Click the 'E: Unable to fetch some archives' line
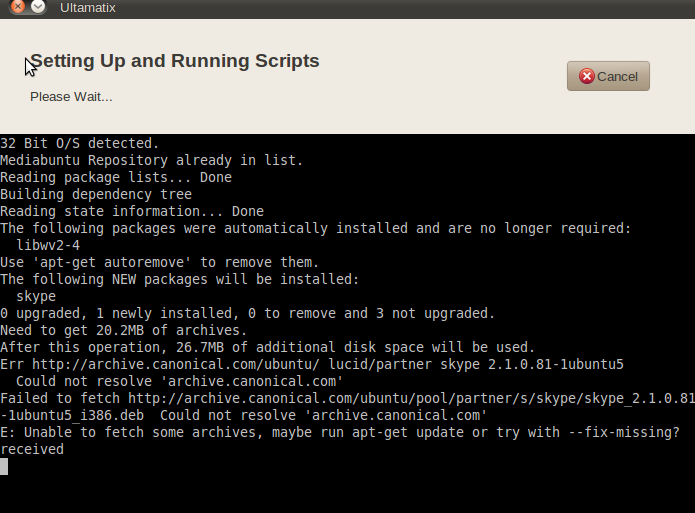The width and height of the screenshot is (695, 513). pyautogui.click(x=340, y=432)
